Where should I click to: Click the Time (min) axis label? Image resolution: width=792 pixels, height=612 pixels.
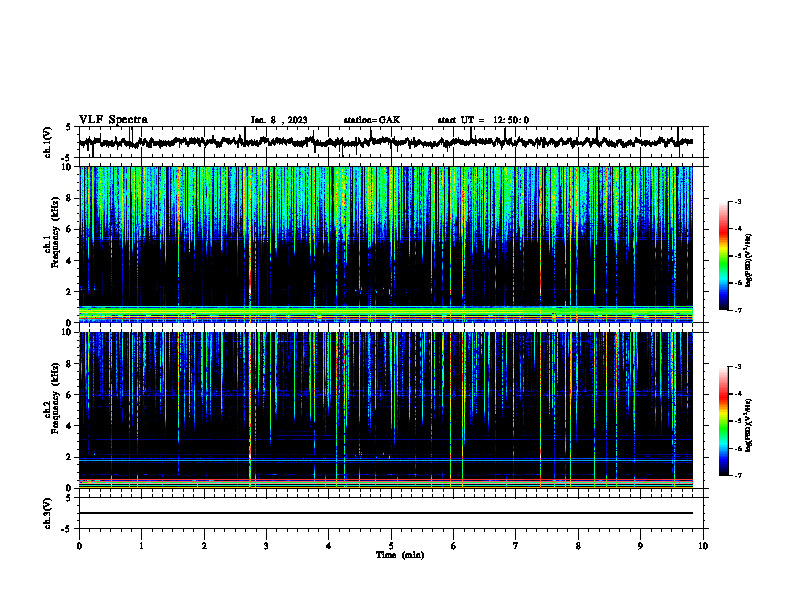click(x=400, y=555)
